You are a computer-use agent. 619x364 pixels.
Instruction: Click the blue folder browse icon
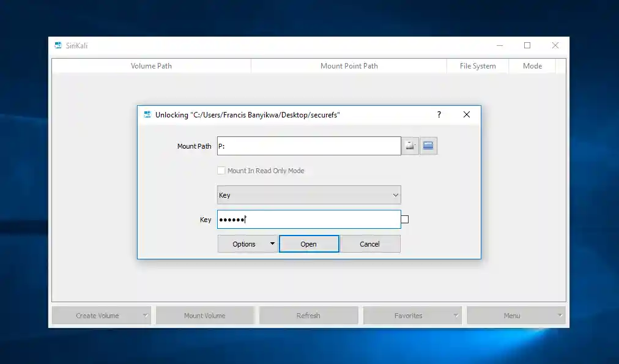click(428, 146)
